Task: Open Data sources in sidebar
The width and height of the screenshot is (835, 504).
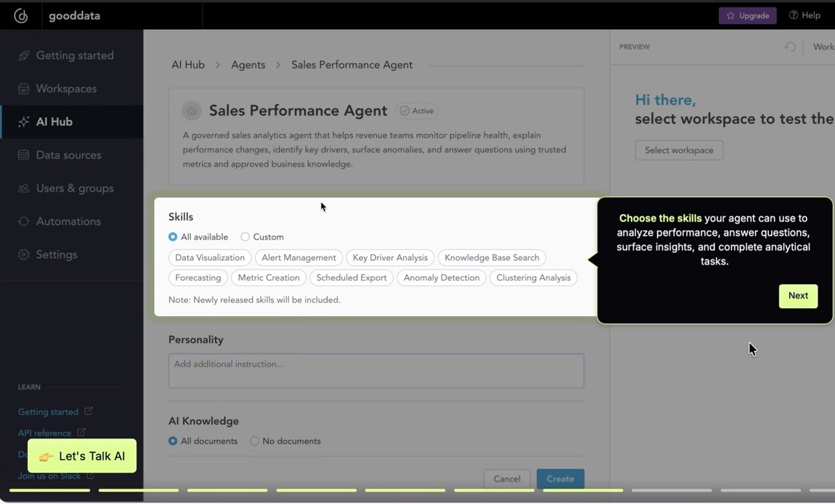Action: pyautogui.click(x=72, y=155)
